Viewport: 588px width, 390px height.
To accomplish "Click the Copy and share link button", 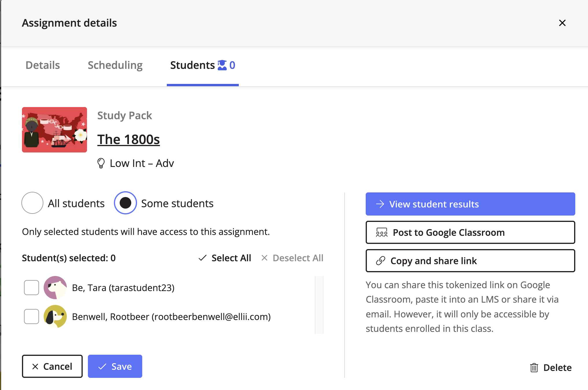I will click(470, 261).
